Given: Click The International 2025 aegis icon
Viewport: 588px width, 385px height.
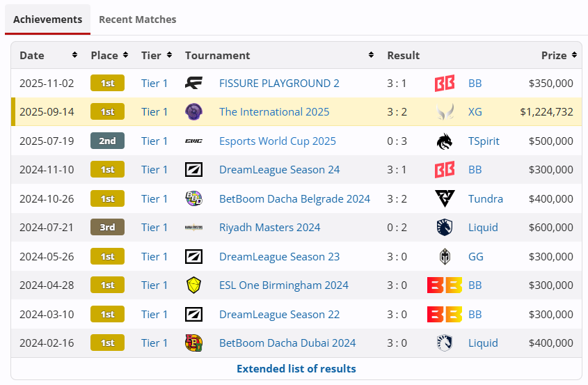Looking at the screenshot, I should (193, 112).
